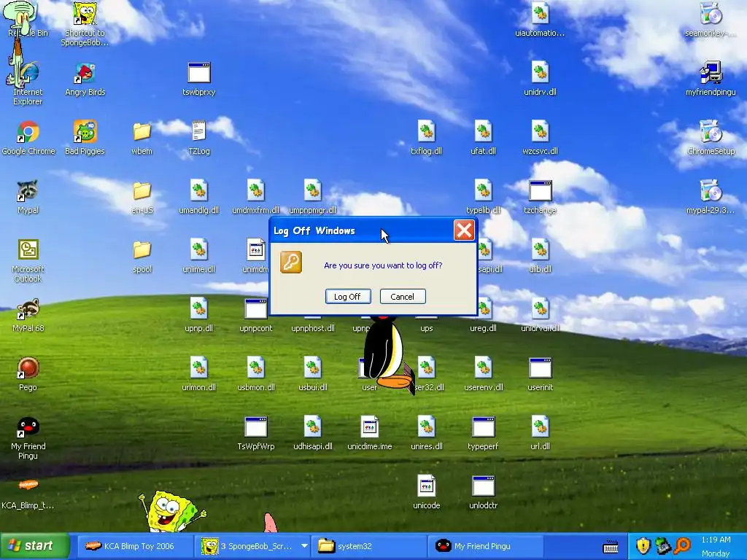Screen dimensions: 747x560
Task: Open the on-screen keyboard tray icon
Action: click(611, 547)
